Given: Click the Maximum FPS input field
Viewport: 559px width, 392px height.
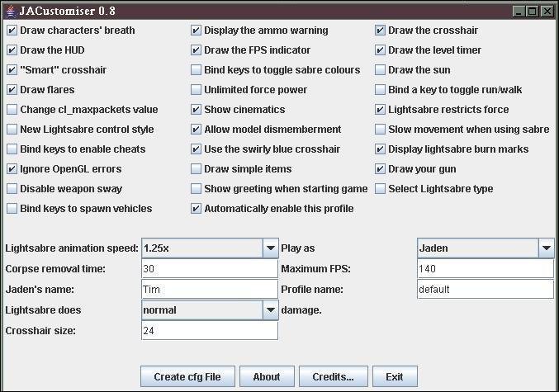Looking at the screenshot, I should [x=485, y=269].
